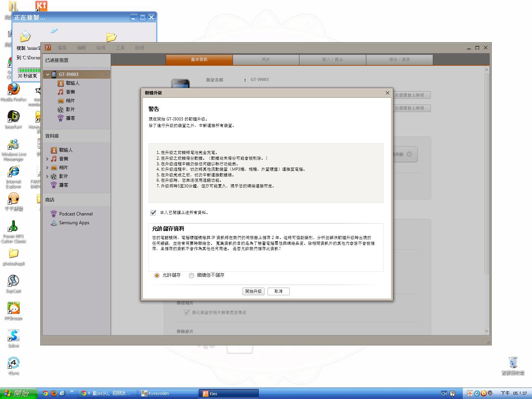Open PPStream desktop shortcut
Viewport: 532px width, 399px height.
point(14,311)
